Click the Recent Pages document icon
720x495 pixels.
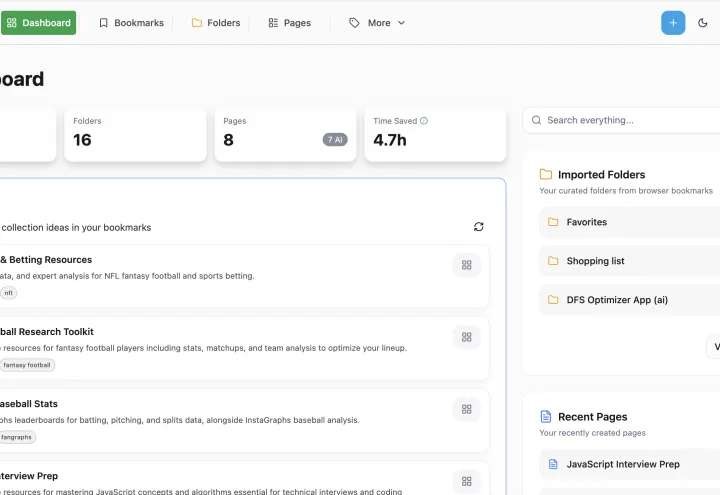[x=546, y=416]
